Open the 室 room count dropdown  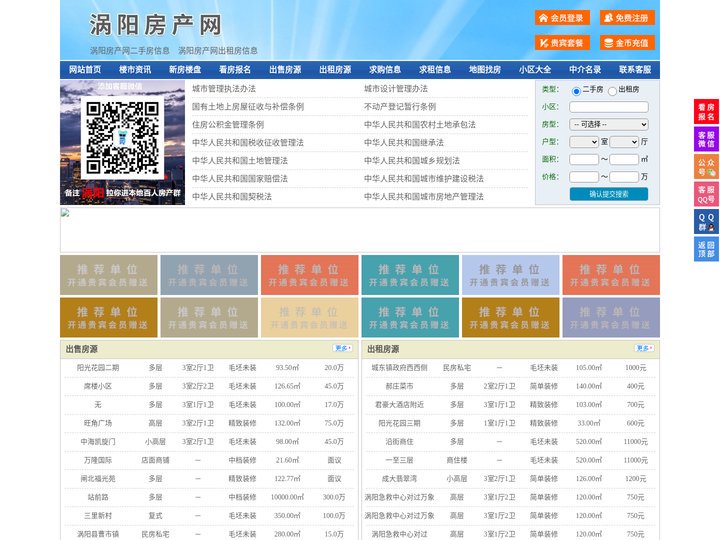[x=584, y=142]
